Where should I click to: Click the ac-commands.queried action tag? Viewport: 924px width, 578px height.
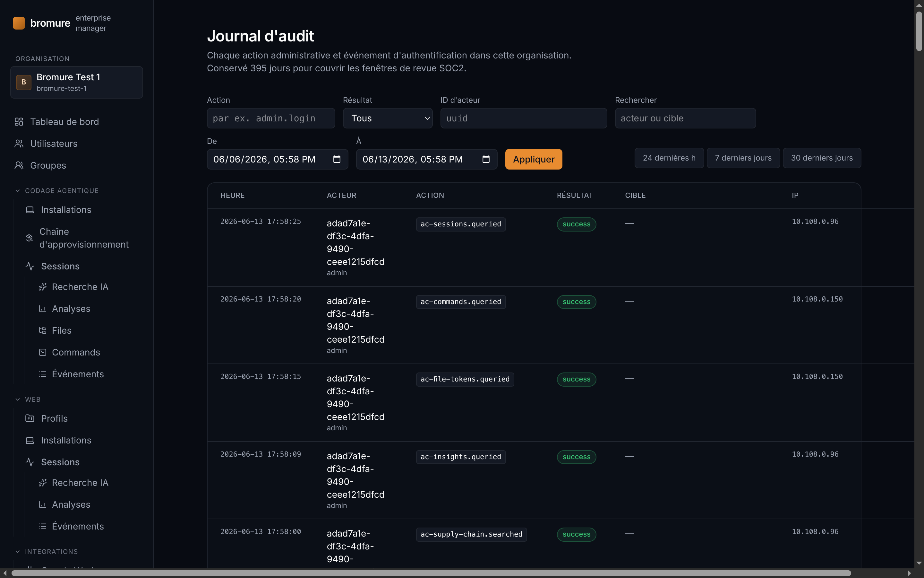[460, 302]
